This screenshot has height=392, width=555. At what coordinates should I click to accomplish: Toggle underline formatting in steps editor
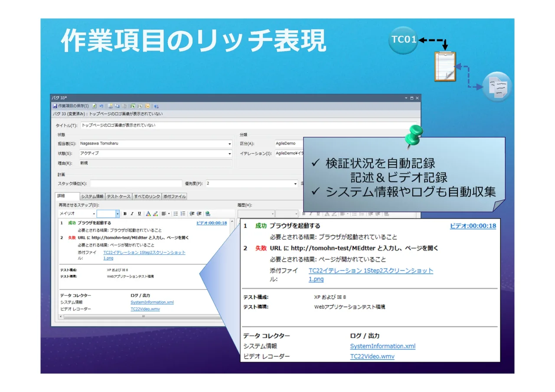tap(139, 214)
